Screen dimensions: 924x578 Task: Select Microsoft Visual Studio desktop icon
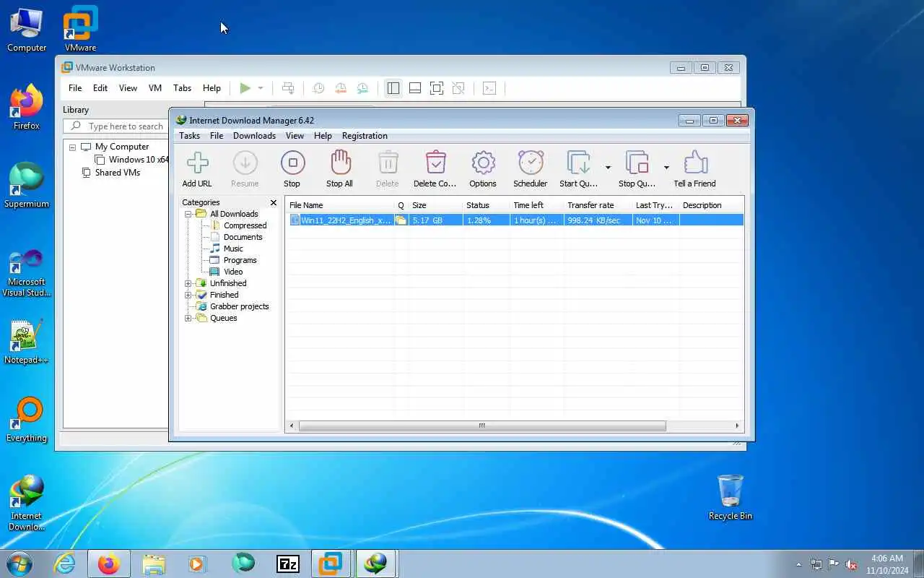[x=27, y=273]
